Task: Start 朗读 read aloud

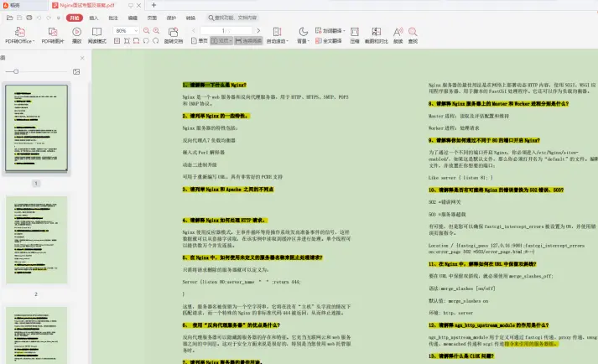Action: pos(398,35)
